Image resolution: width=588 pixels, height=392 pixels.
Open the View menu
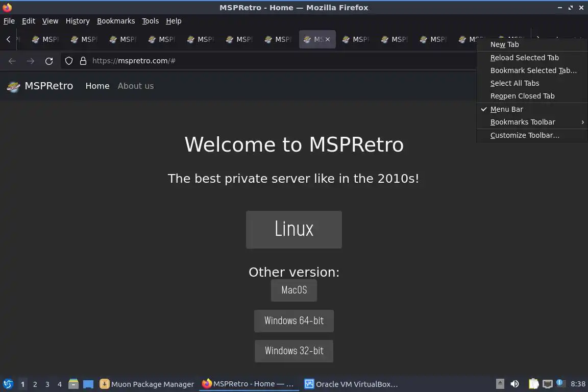coord(50,21)
